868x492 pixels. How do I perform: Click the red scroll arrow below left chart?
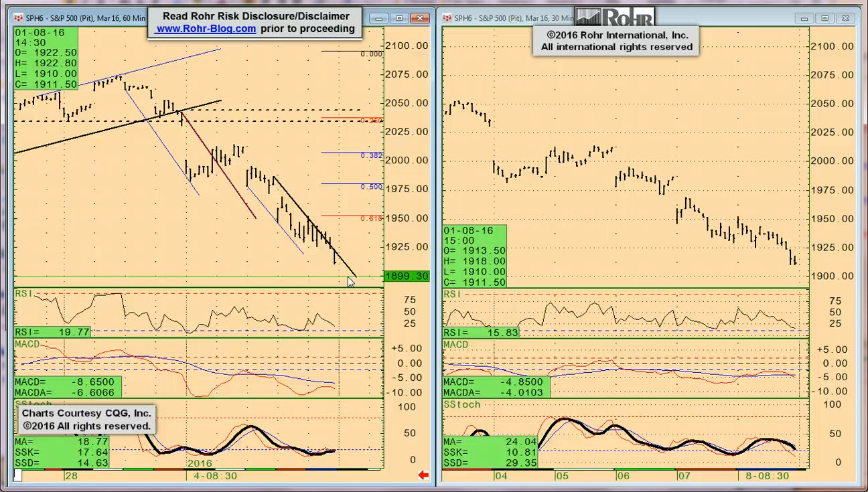tap(423, 475)
